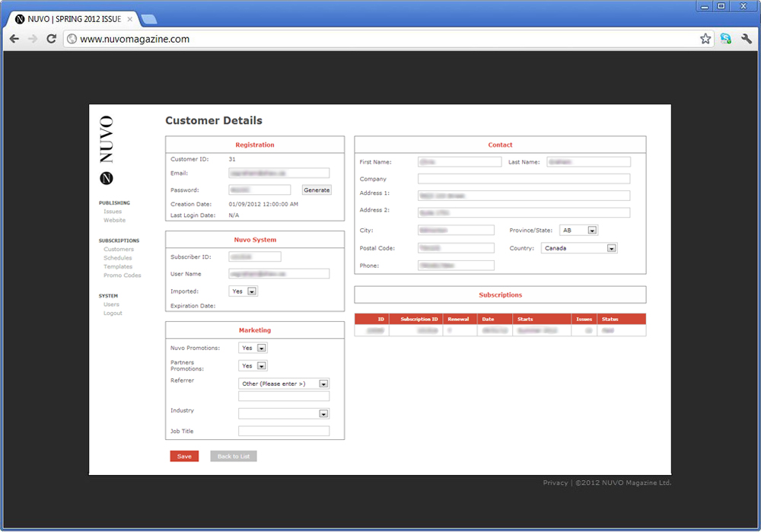This screenshot has height=532, width=761.
Task: Select the NUVO | SPRING 2012 ISSUE tab
Action: pos(74,20)
